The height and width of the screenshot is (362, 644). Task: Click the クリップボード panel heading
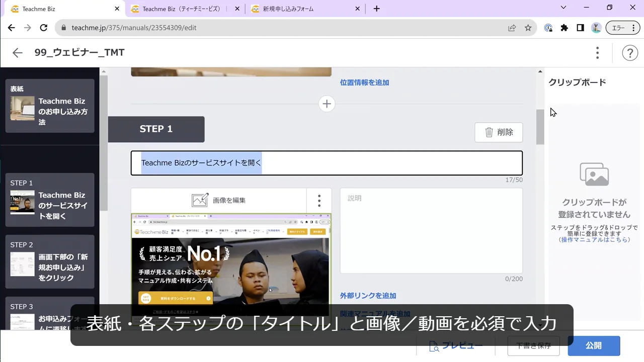pos(577,82)
